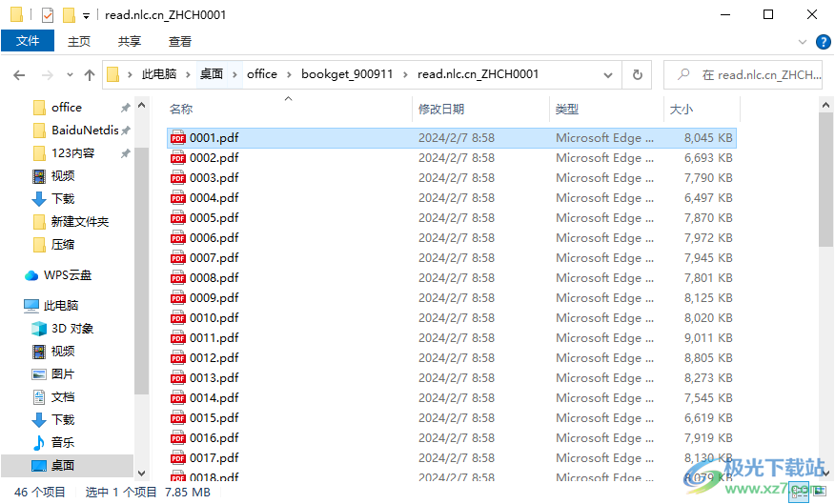The height and width of the screenshot is (504, 835).
Task: Click the bookget_900911 breadcrumb
Action: tap(347, 74)
